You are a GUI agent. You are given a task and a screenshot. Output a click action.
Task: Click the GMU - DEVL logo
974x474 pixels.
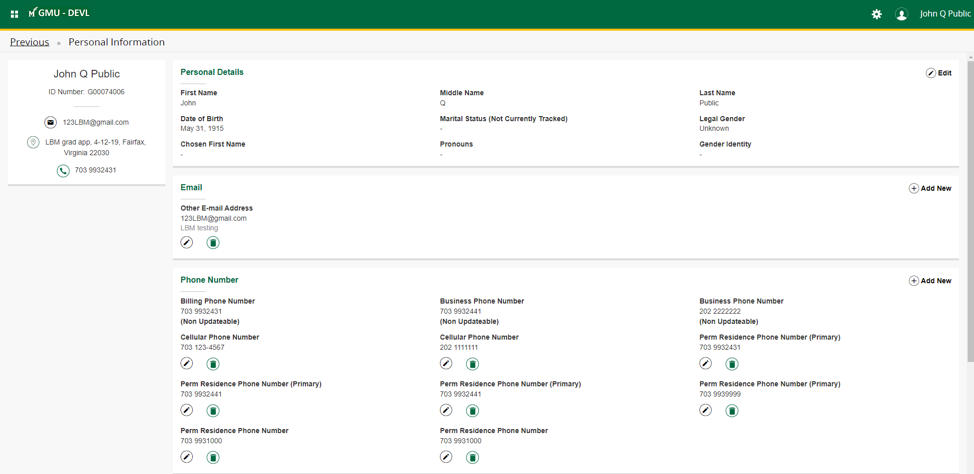pyautogui.click(x=59, y=13)
